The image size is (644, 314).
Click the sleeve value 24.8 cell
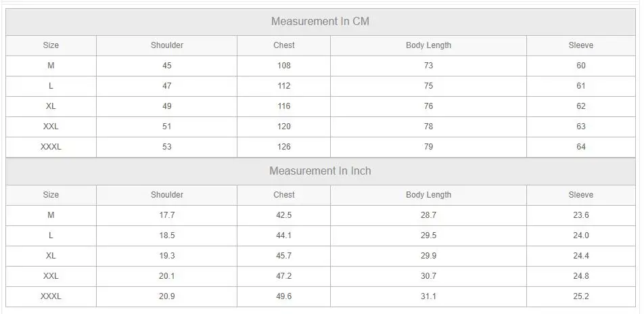pyautogui.click(x=580, y=276)
